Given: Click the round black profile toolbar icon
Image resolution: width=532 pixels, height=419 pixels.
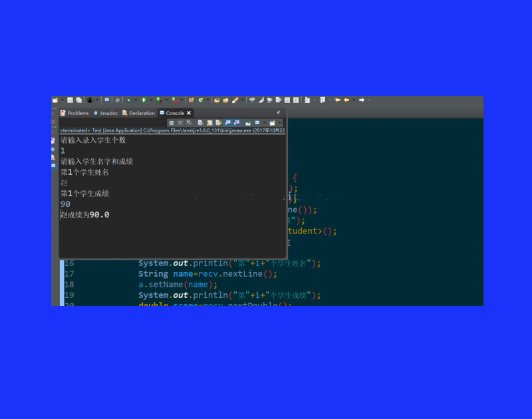Looking at the screenshot, I should (90, 100).
